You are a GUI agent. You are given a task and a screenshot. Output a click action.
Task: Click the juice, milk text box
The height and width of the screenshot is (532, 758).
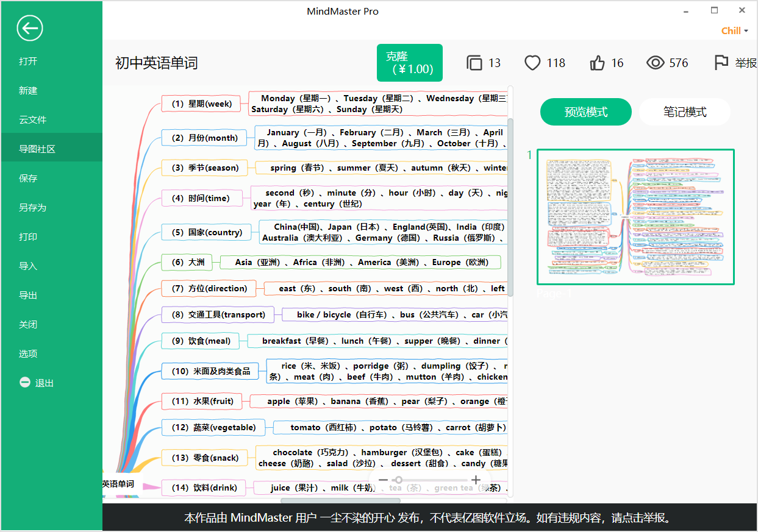(381, 488)
